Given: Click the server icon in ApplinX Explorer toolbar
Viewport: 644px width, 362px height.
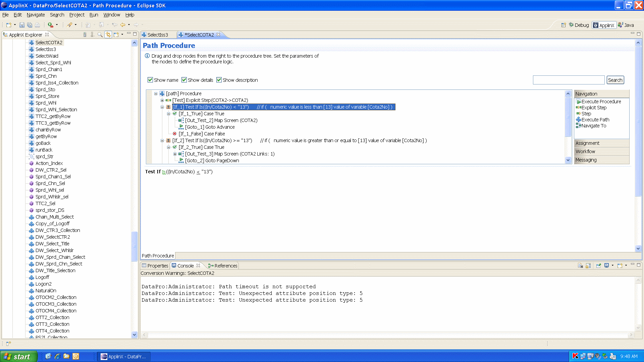Looking at the screenshot, I should (85, 35).
